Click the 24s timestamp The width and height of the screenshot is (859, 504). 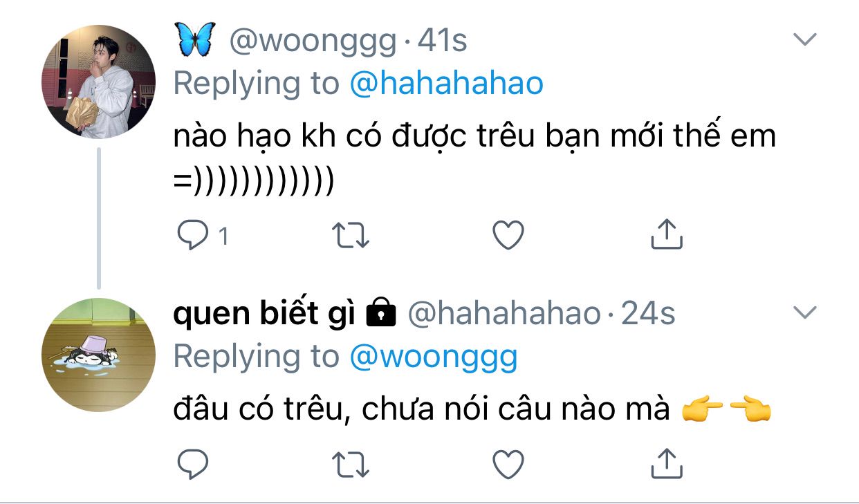point(647,315)
